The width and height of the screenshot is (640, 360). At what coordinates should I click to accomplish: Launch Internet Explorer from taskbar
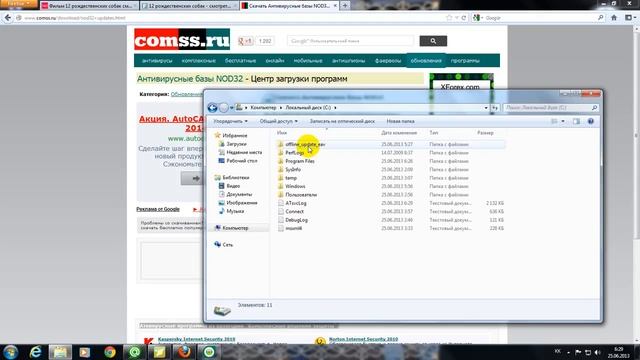(x=36, y=352)
